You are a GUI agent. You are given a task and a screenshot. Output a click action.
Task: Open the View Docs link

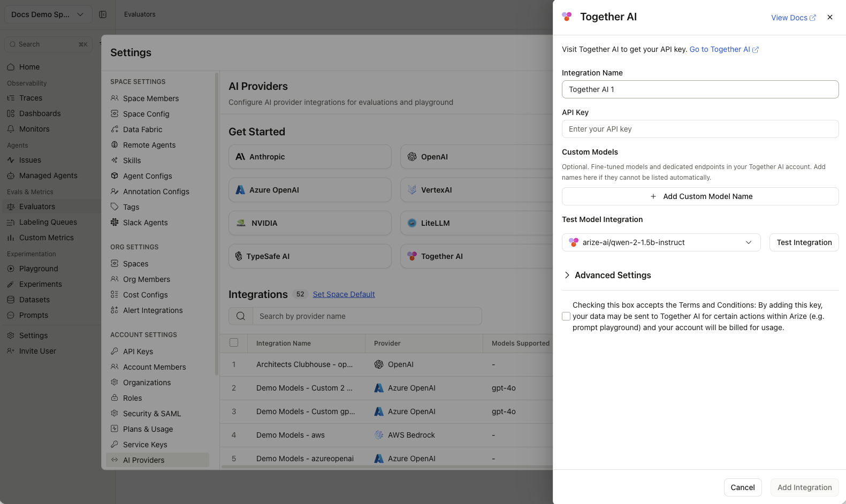coord(794,18)
